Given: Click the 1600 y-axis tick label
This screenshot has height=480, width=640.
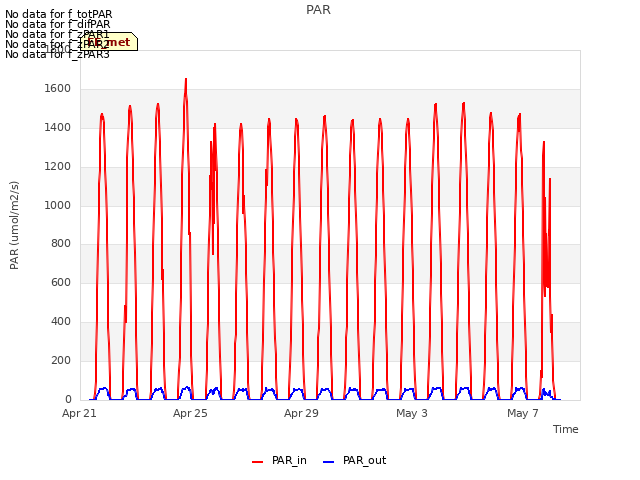Looking at the screenshot, I should [58, 89].
